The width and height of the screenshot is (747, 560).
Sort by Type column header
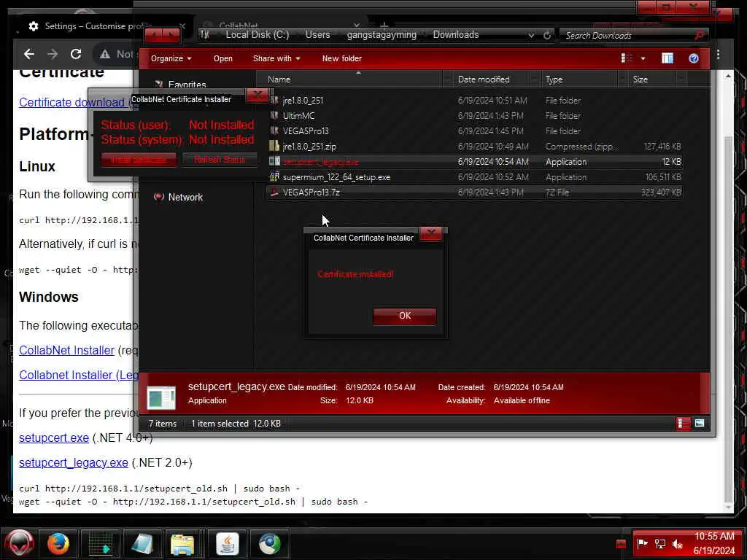coord(582,79)
